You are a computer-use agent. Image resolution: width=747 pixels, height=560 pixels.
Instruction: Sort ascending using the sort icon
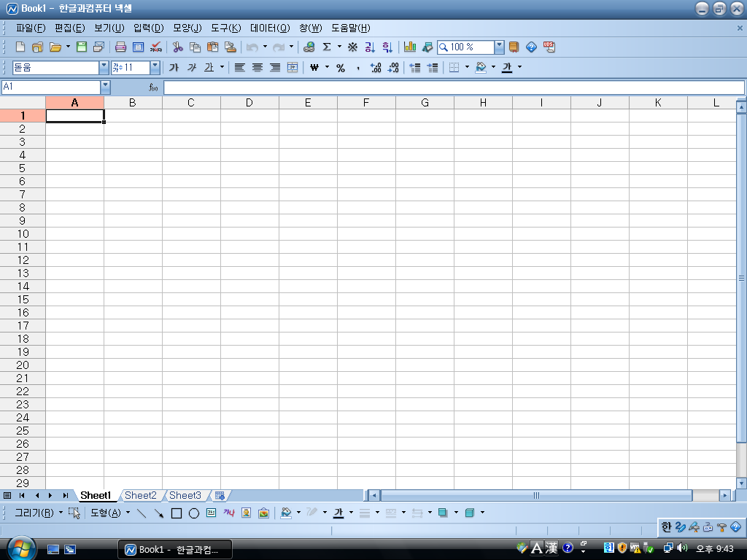[370, 47]
